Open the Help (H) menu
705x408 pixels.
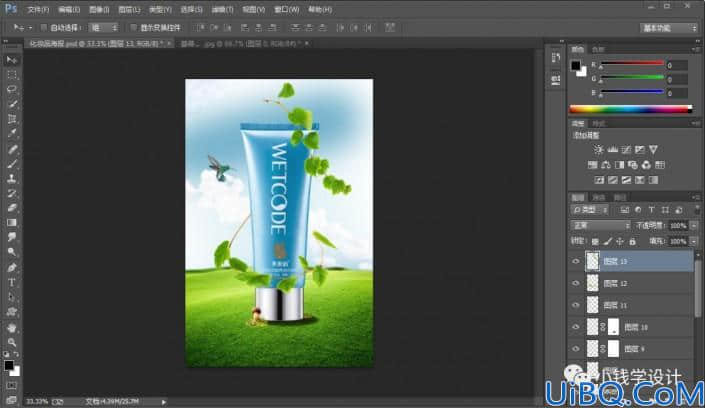[x=320, y=9]
